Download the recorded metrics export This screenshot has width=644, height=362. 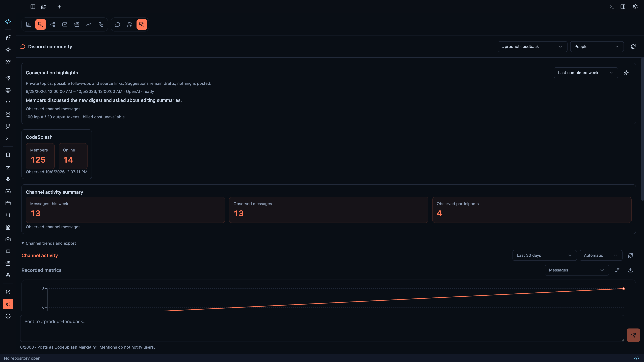click(631, 270)
